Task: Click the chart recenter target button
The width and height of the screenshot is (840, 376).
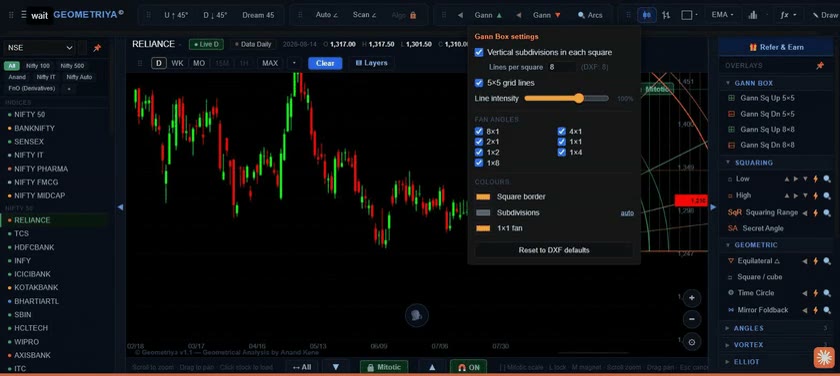Action: 692,342
